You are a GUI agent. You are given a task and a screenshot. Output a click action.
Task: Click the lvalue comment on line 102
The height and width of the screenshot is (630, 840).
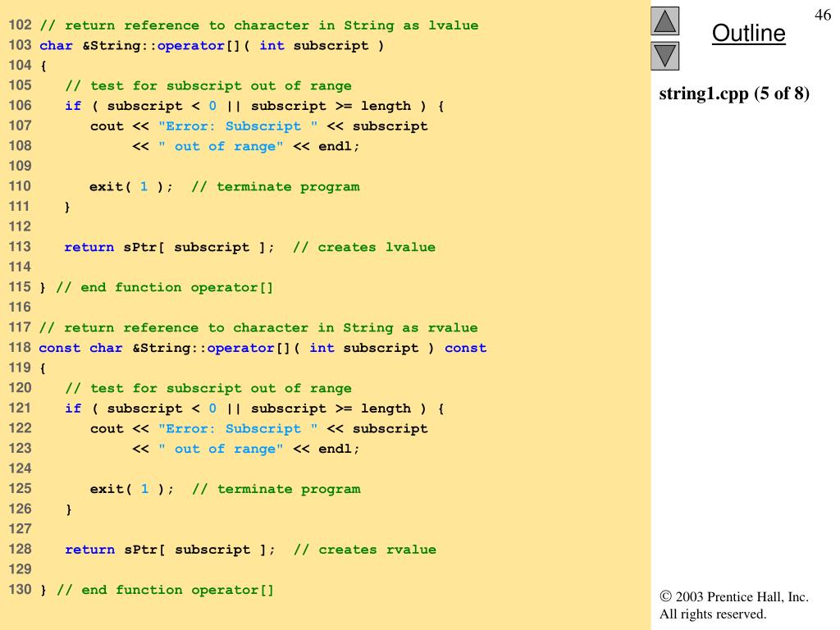pyautogui.click(x=259, y=25)
